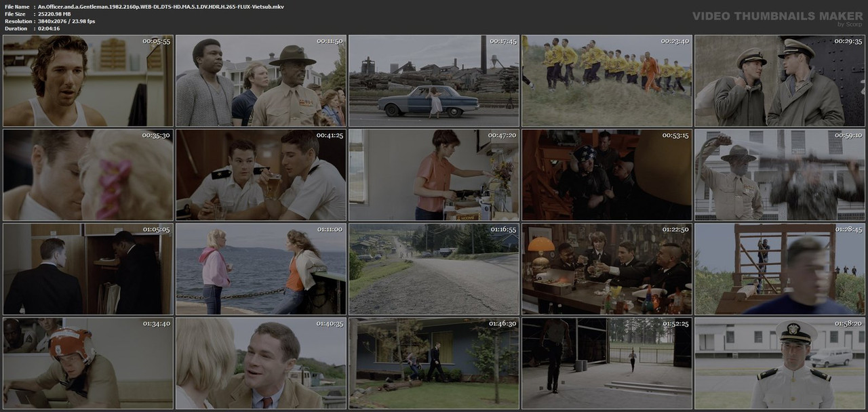This screenshot has width=868, height=412.
Task: Click the file name text ending in Vietsub.mkv
Action: (161, 6)
